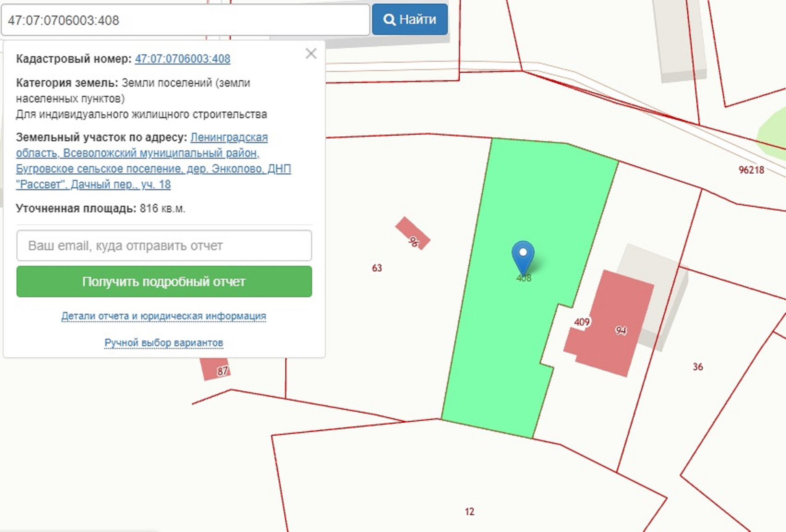Click parcel label 409 on map

581,322
